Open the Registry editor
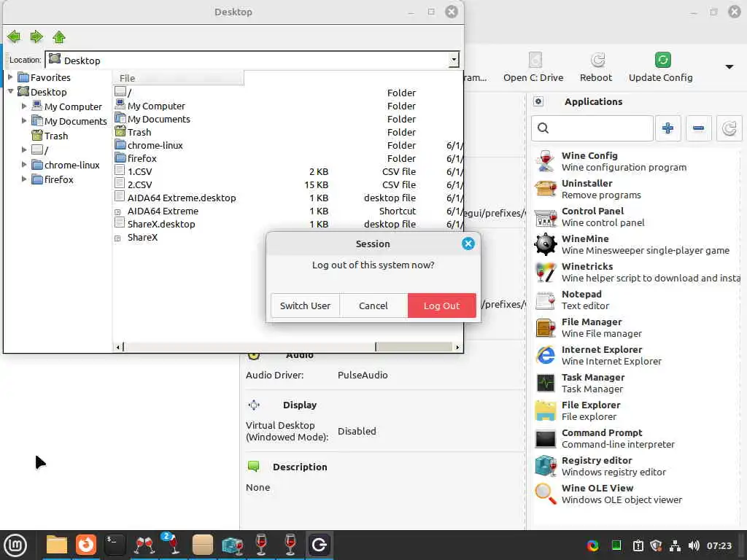Viewport: 747px width, 560px height. click(x=636, y=466)
